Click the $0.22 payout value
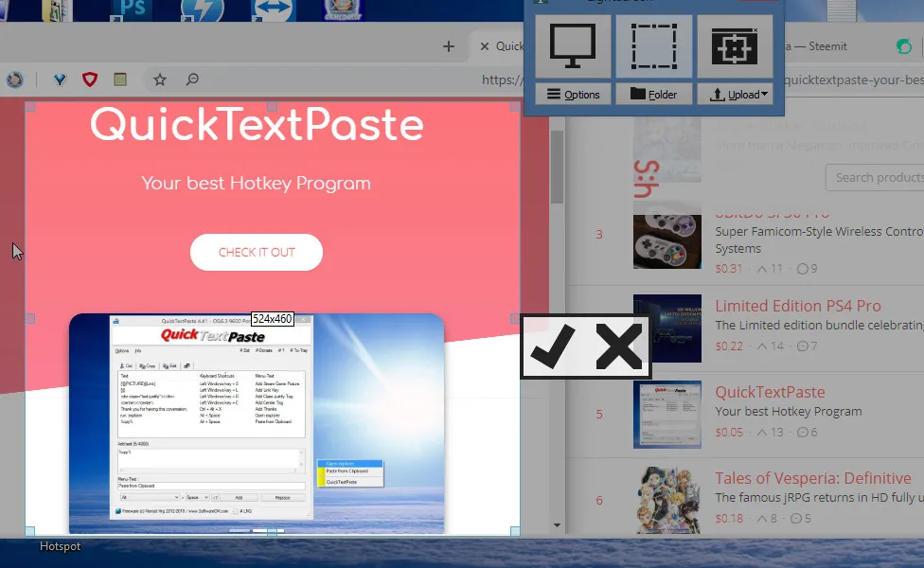924x568 pixels. click(728, 346)
